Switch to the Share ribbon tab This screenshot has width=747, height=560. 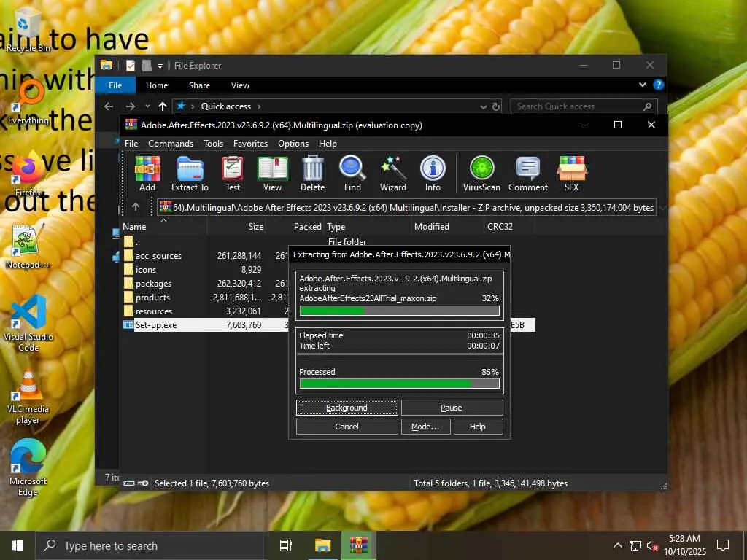199,85
